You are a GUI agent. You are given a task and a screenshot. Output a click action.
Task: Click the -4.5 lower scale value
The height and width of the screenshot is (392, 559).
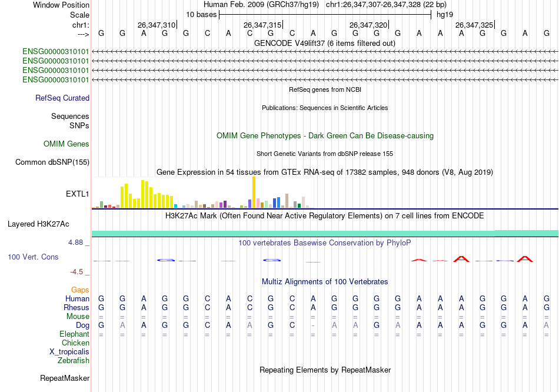pyautogui.click(x=76, y=272)
